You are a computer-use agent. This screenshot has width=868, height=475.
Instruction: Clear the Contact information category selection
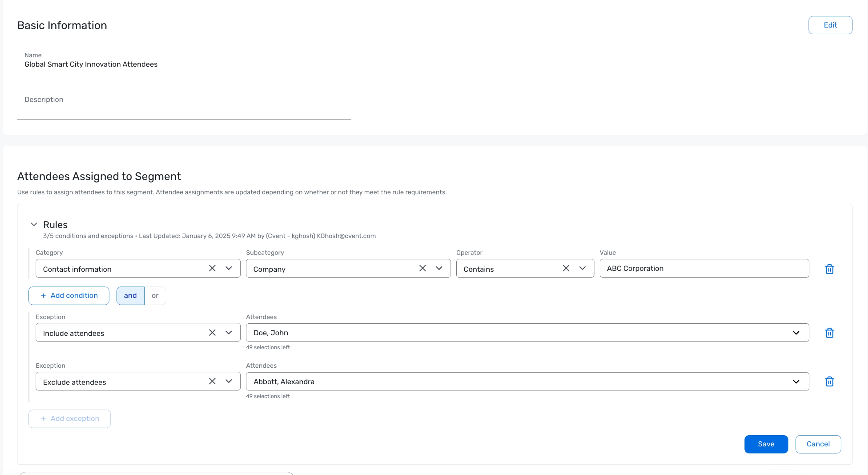click(212, 268)
